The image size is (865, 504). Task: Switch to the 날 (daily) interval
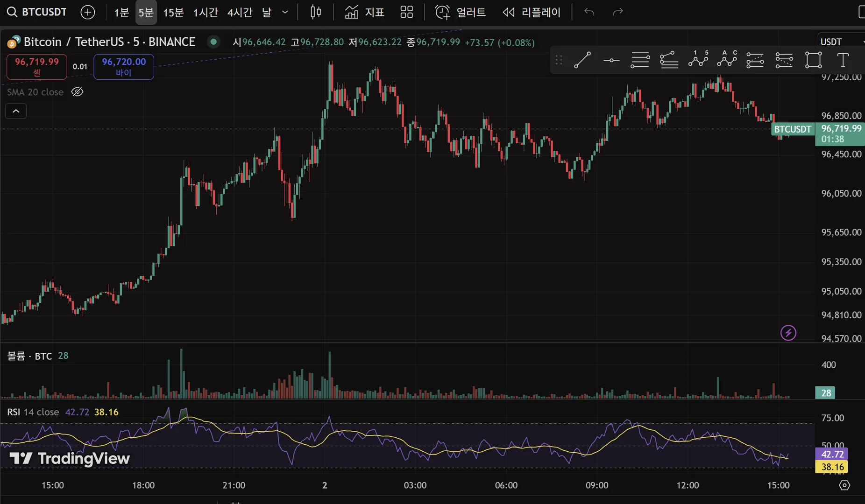[267, 12]
